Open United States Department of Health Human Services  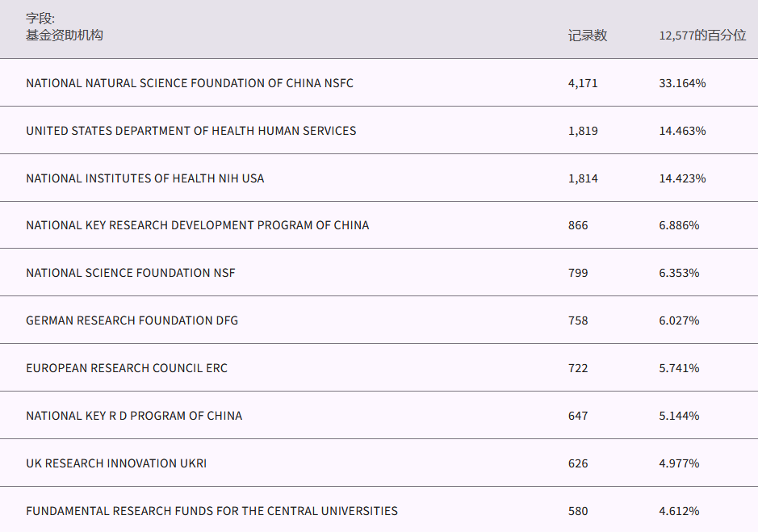tap(191, 131)
